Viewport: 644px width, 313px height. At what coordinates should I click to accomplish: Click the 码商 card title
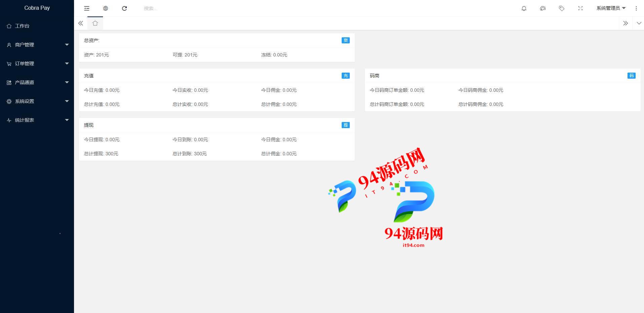[x=375, y=76]
